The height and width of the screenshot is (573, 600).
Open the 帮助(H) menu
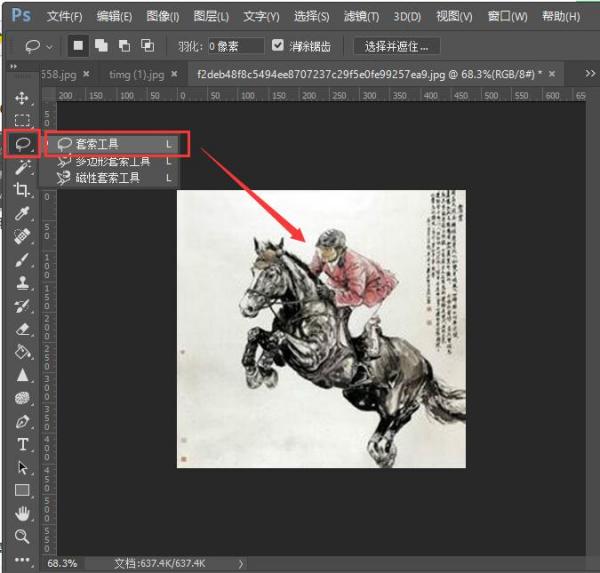[x=561, y=16]
